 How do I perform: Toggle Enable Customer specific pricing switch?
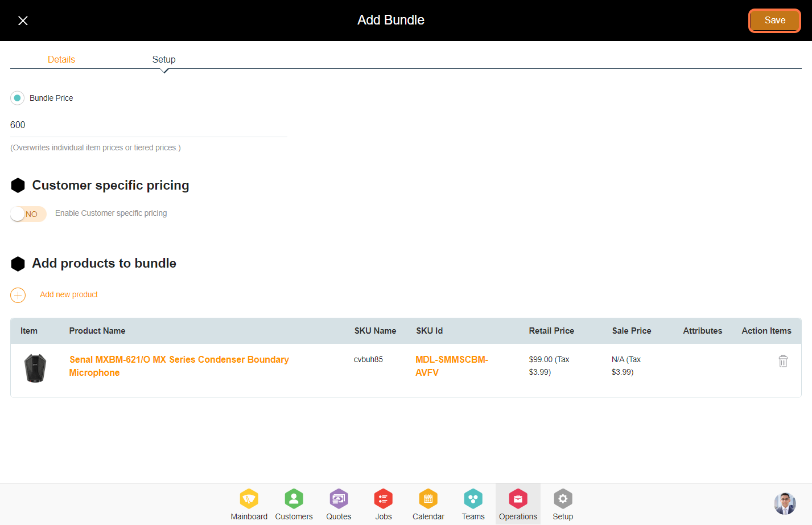click(28, 214)
